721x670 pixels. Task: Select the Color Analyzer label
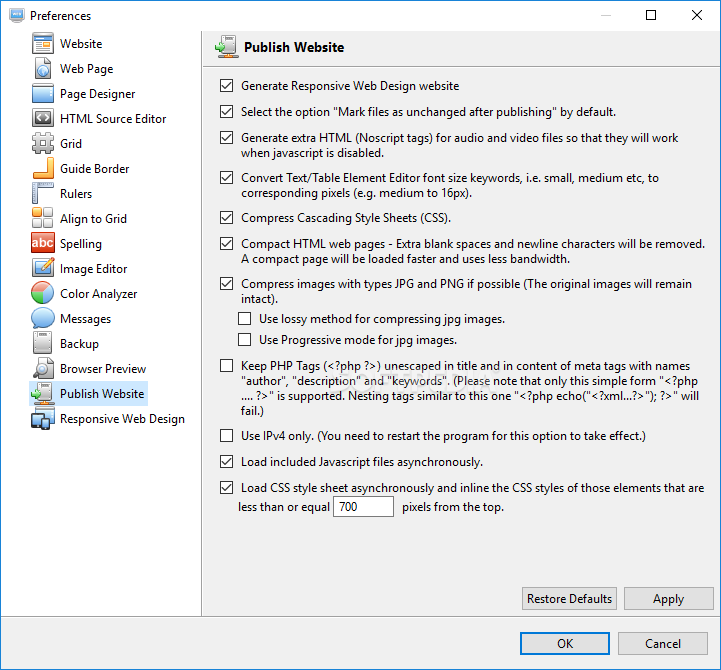pyautogui.click(x=98, y=294)
